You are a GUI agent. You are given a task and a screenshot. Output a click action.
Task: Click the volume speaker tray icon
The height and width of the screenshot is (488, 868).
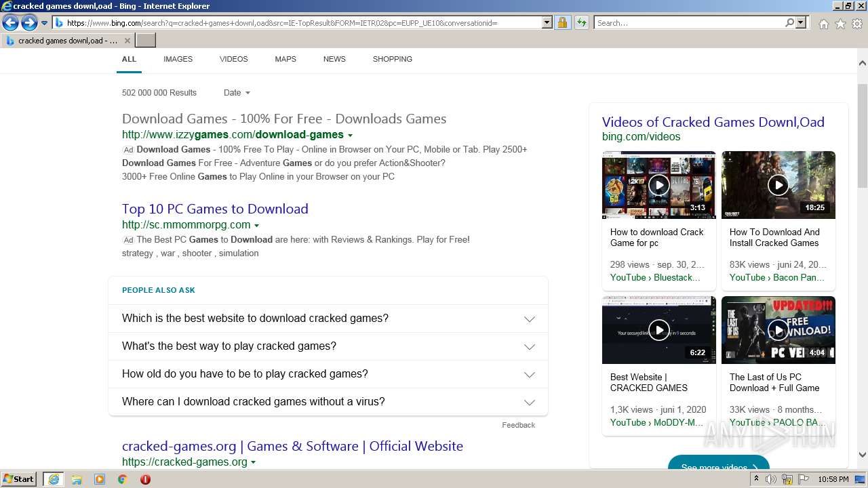pos(771,479)
